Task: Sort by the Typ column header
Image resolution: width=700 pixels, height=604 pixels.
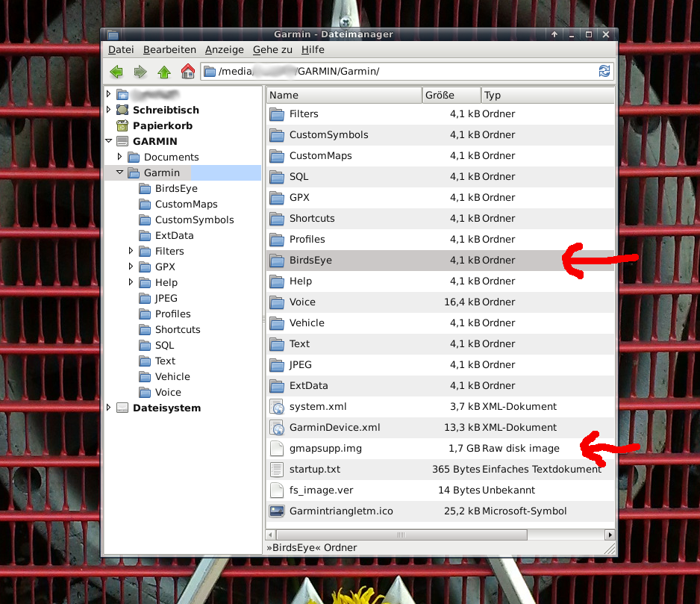Action: point(548,95)
